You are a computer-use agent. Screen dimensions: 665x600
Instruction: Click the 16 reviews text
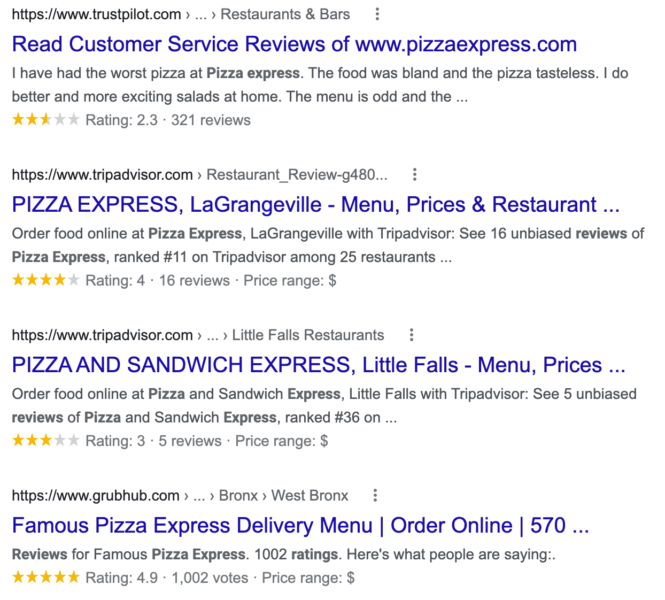coord(194,280)
